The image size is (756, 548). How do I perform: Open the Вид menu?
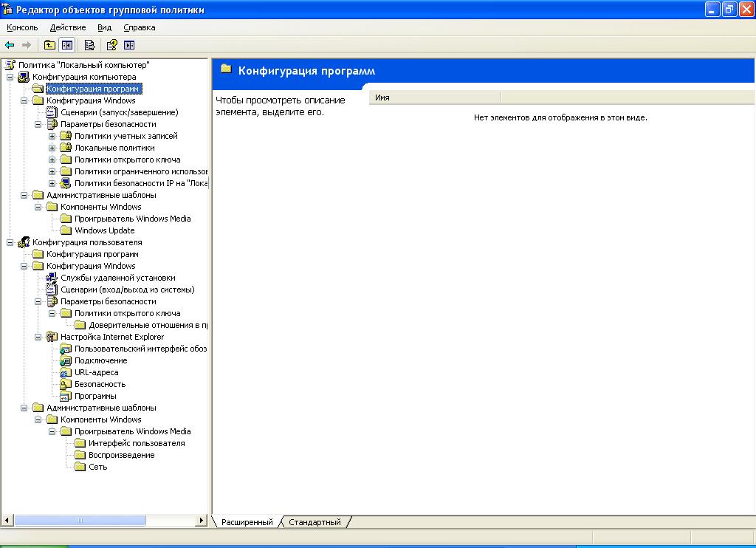[x=105, y=27]
